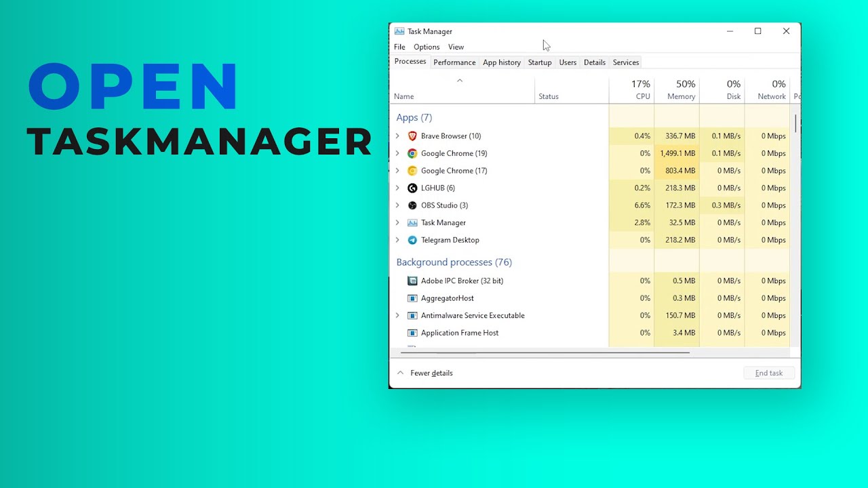Switch to the Performance tab
Viewport: 868px width, 488px height.
(x=454, y=62)
